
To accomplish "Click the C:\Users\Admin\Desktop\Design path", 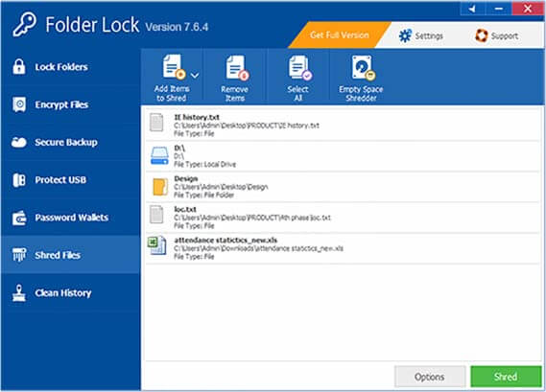I will coord(221,187).
